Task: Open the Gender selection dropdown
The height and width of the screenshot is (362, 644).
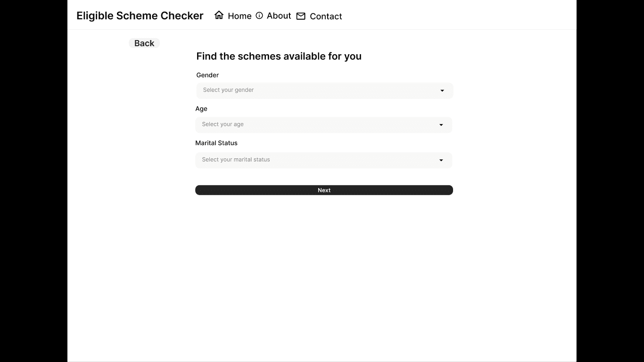Action: click(x=324, y=90)
